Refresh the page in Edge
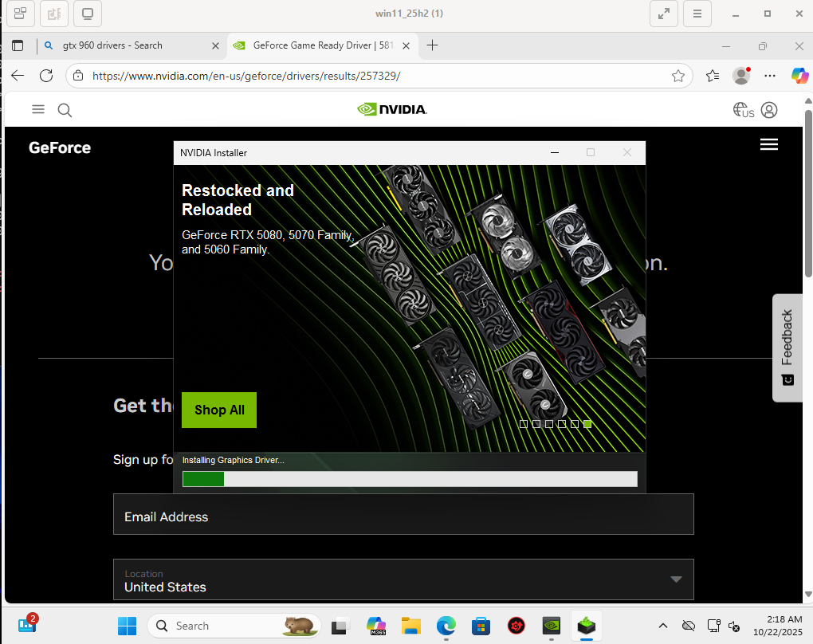Viewport: 813px width, 644px height. pyautogui.click(x=46, y=76)
